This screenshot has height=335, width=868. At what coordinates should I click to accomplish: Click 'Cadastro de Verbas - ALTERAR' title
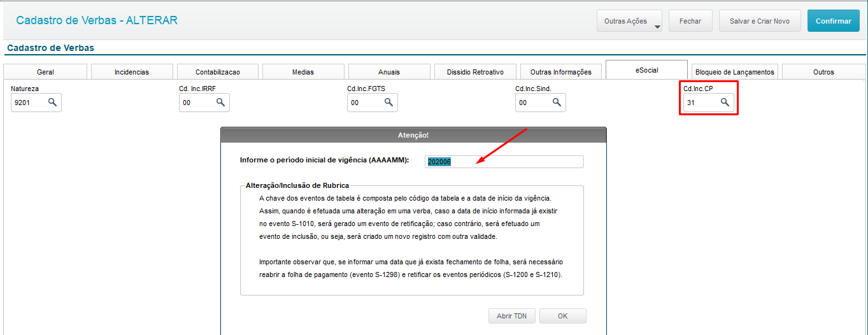(97, 20)
